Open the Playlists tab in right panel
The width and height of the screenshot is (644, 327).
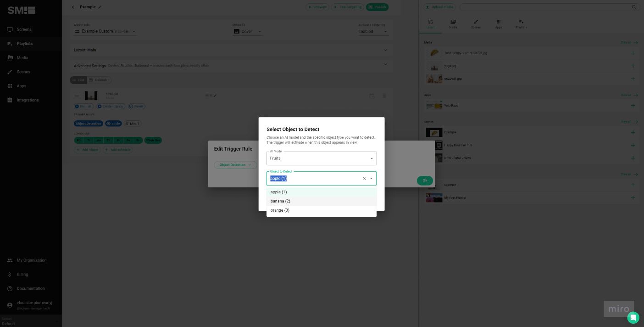[x=521, y=23]
